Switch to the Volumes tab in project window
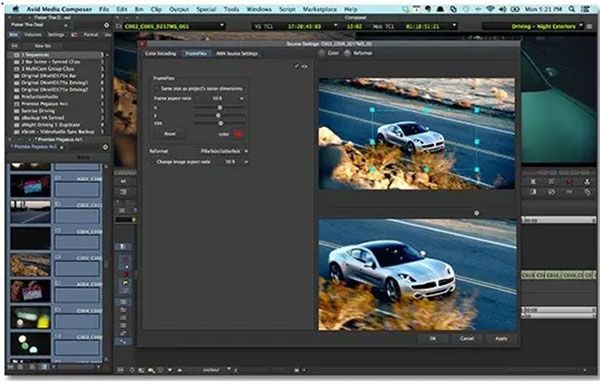Image resolution: width=600 pixels, height=381 pixels. [x=33, y=35]
